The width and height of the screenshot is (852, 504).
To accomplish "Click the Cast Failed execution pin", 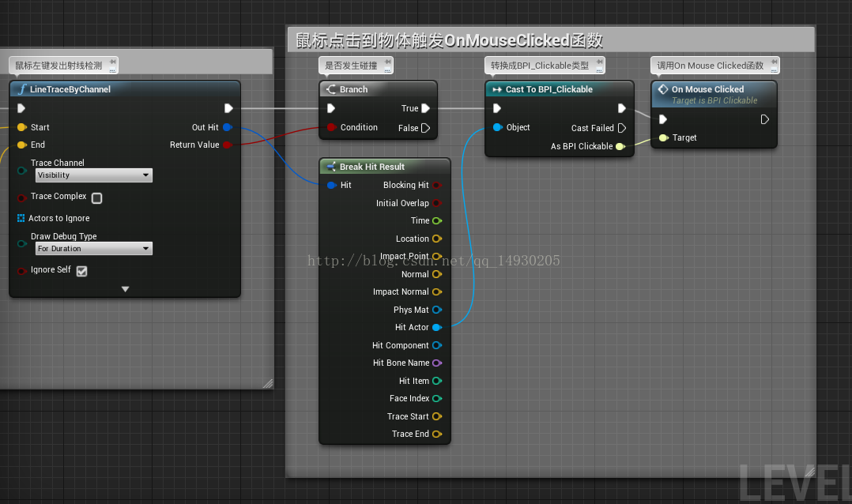I will coord(623,127).
